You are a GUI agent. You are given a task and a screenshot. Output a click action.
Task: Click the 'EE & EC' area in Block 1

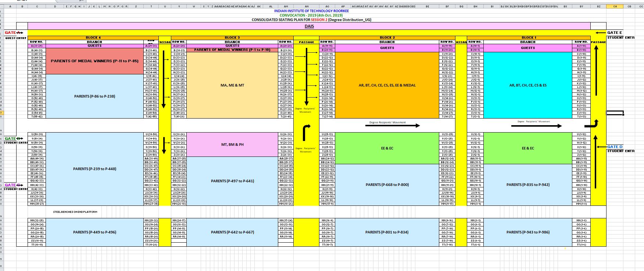(x=528, y=148)
